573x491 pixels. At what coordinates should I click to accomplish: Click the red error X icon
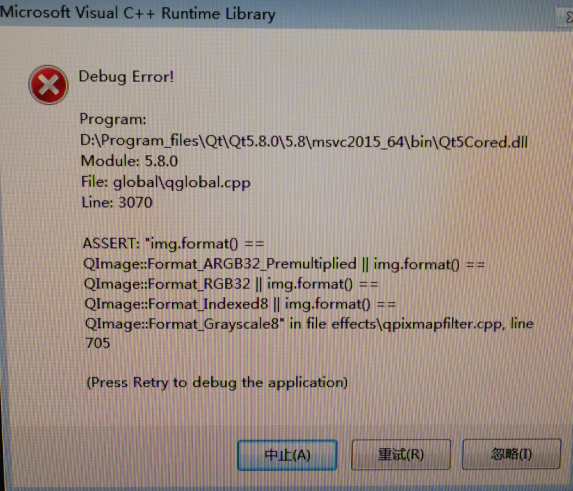48,85
